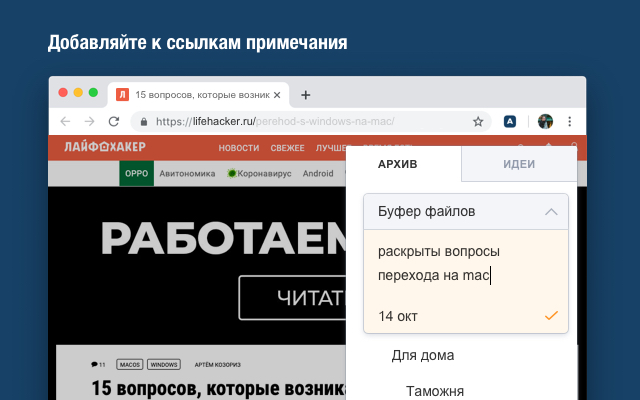
Task: Click the Lifehacker tab favicon
Action: [122, 95]
